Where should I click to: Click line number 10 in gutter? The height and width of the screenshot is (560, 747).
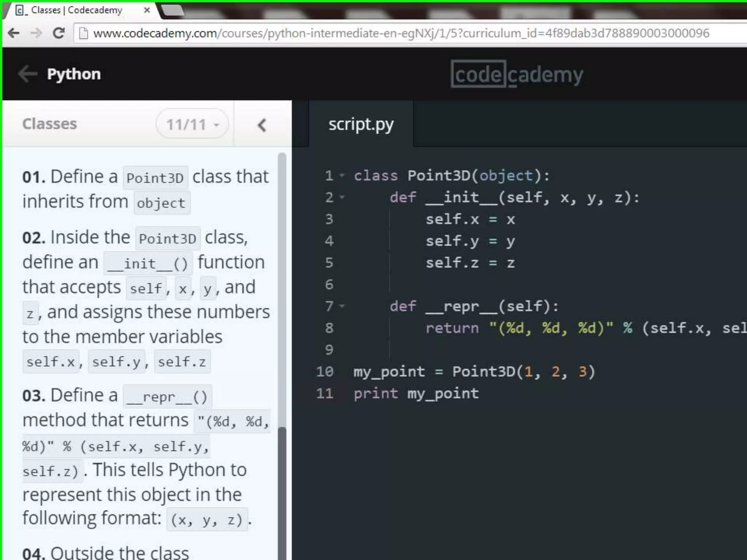325,372
